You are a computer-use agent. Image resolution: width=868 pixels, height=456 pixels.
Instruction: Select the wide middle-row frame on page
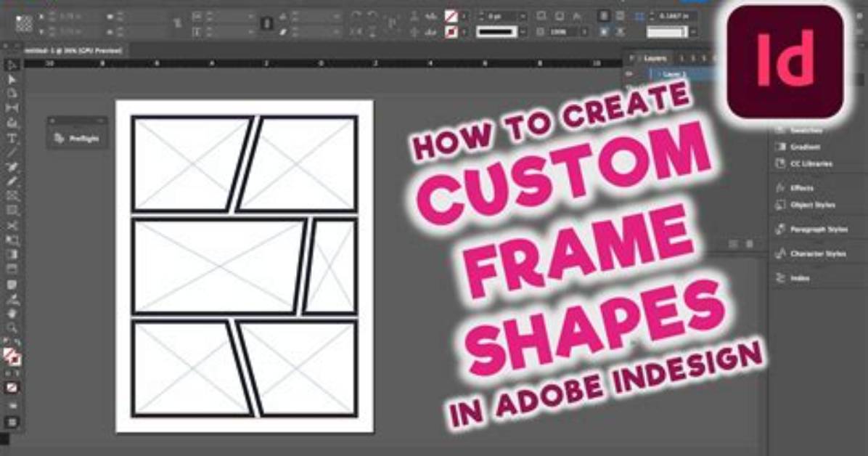click(219, 266)
